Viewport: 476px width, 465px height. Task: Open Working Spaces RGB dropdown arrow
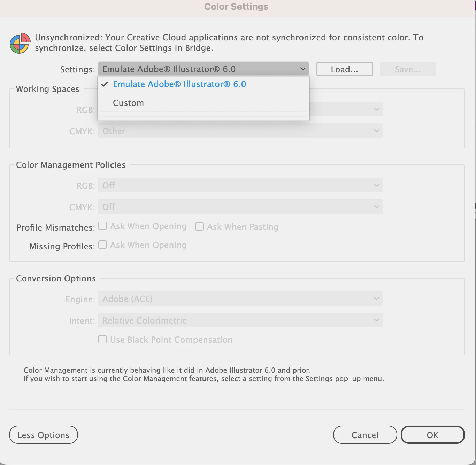376,109
